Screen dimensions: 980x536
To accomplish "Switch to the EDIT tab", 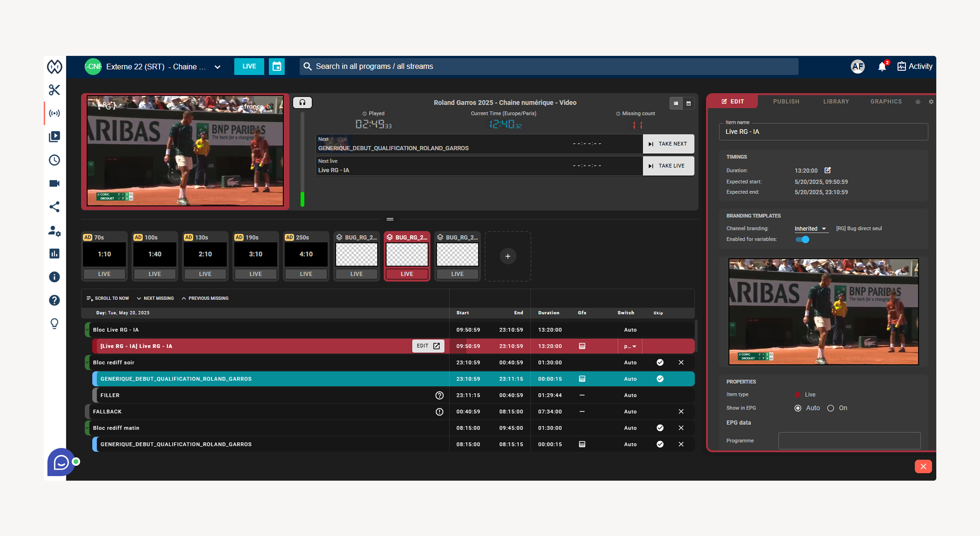I will [x=733, y=102].
